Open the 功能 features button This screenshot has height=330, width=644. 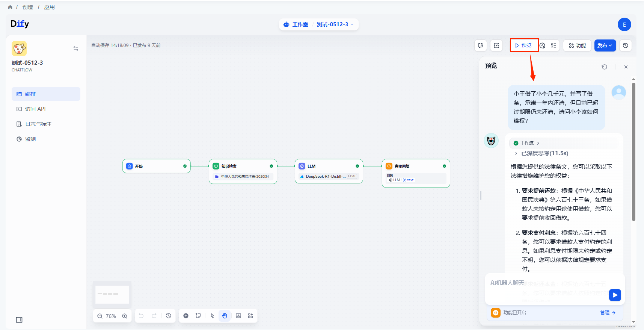click(x=577, y=45)
